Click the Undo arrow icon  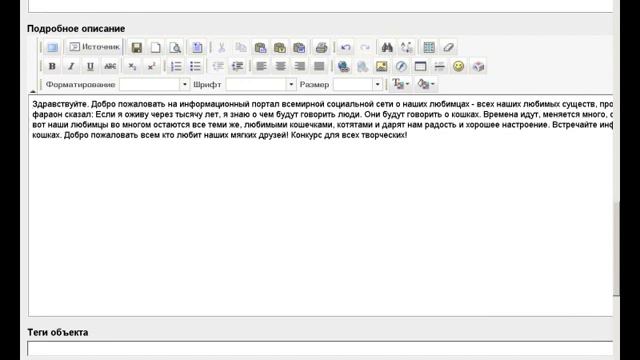coord(346,47)
